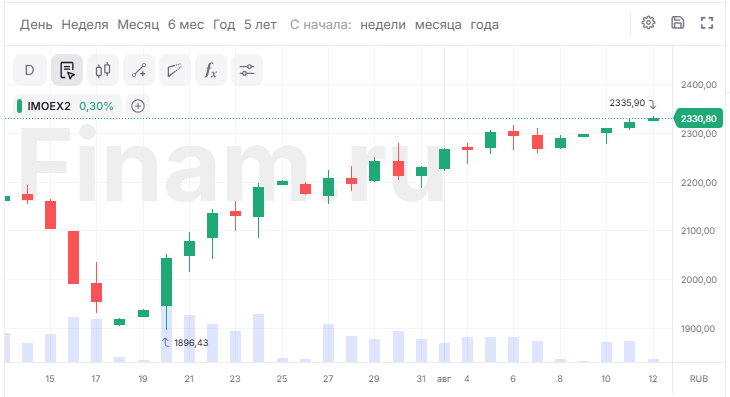Open the drawing tools line icon
The height and width of the screenshot is (397, 730).
click(x=139, y=70)
